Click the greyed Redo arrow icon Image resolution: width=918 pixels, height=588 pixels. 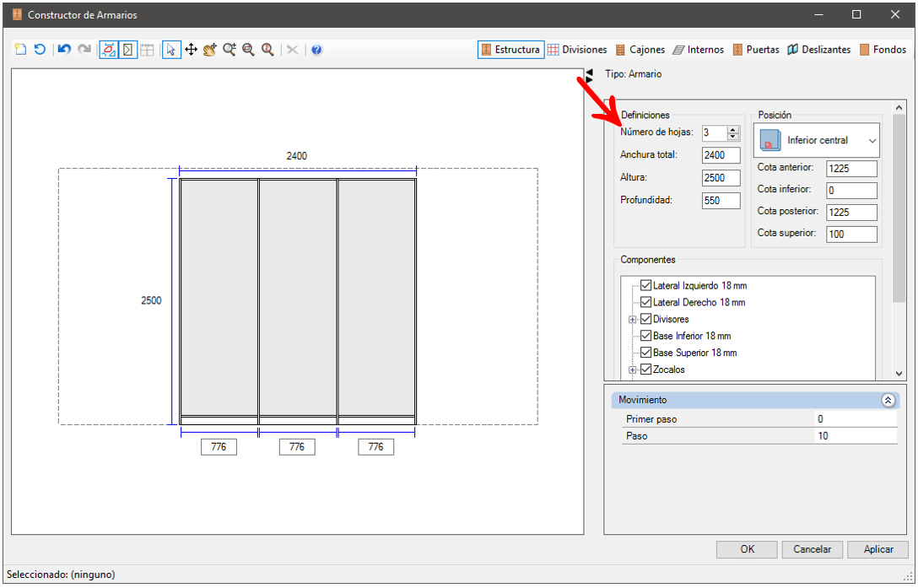[84, 49]
